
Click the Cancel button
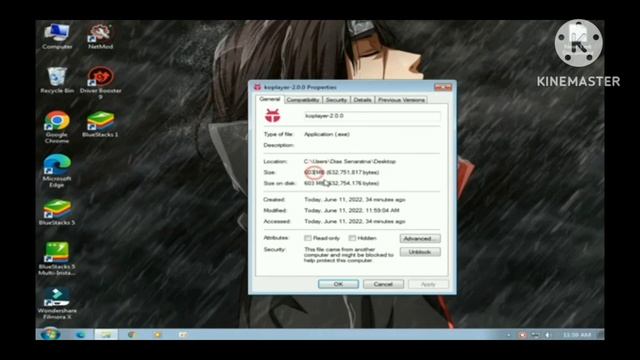[383, 284]
